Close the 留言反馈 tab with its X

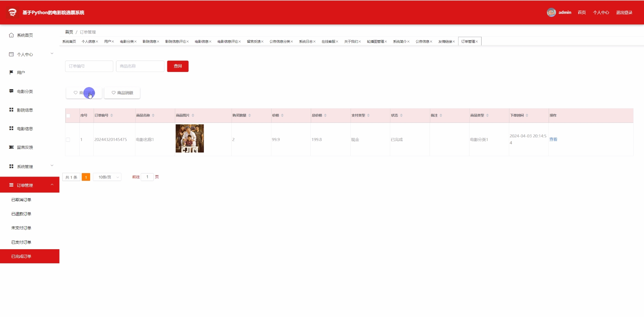click(262, 42)
